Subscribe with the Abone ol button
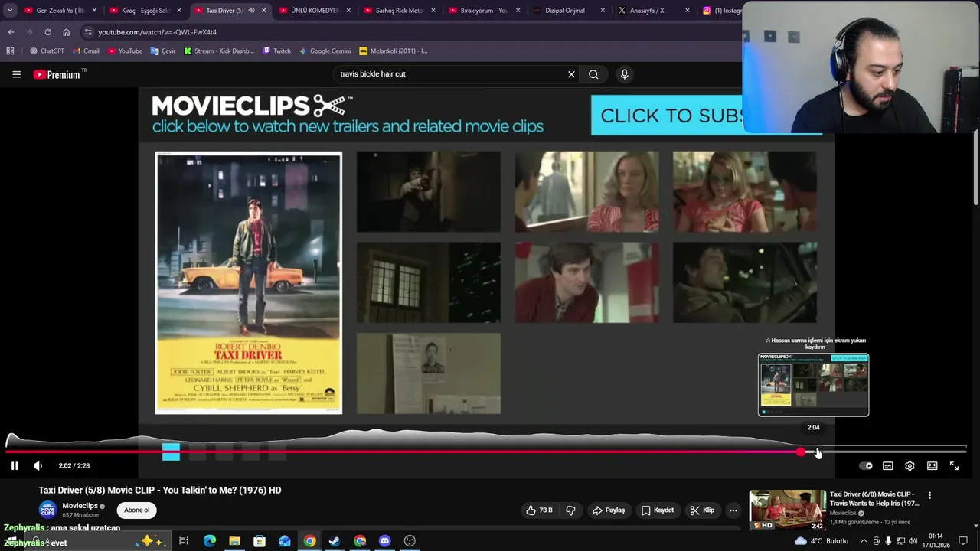 (137, 510)
